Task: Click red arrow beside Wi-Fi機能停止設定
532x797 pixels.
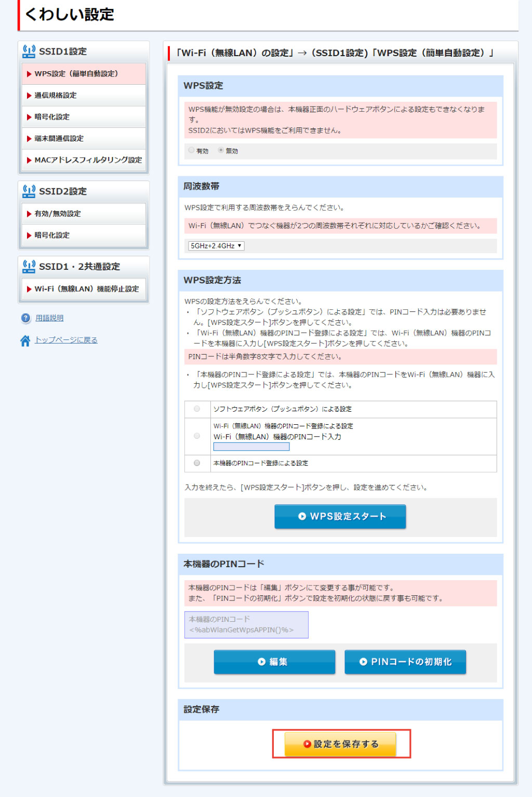Action: (29, 289)
